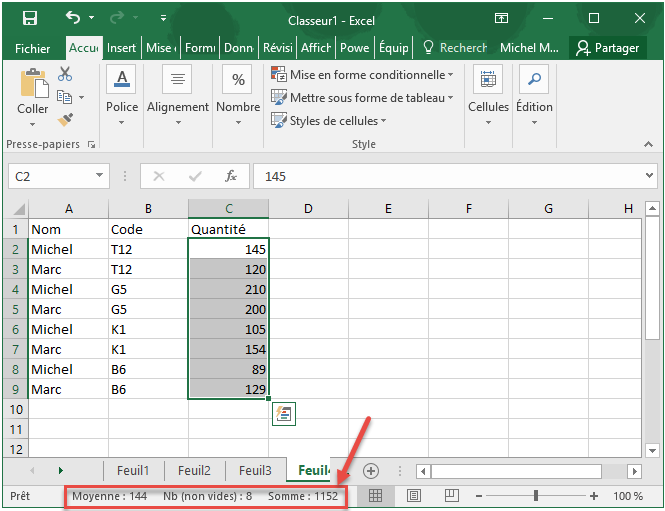665x511 pixels.
Task: Click the Cut scissors icon
Action: 65,74
